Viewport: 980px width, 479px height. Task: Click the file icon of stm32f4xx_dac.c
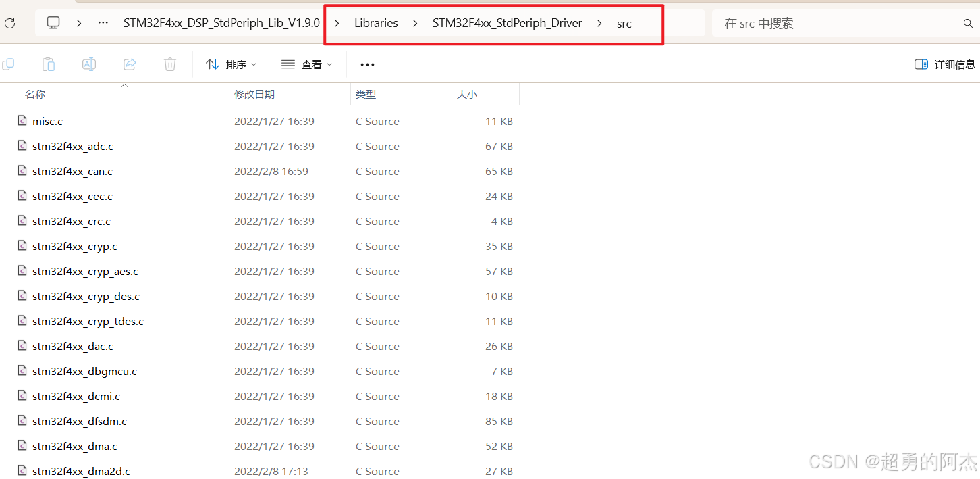pos(22,346)
